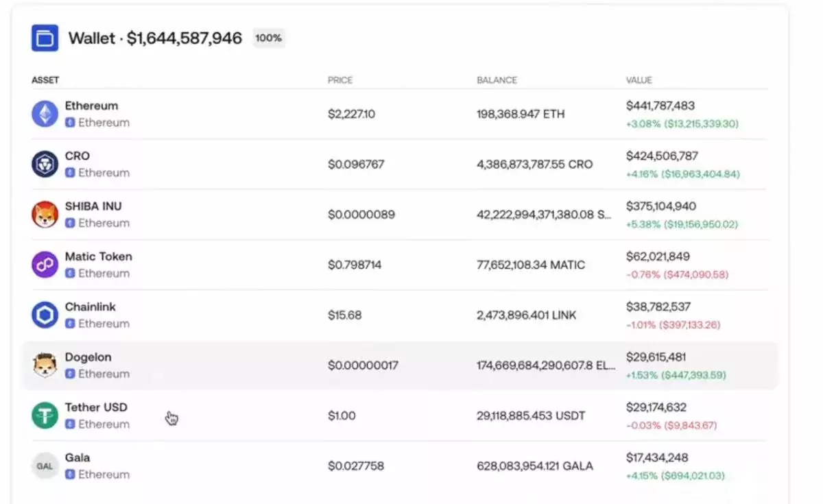The width and height of the screenshot is (823, 504).
Task: Click the Tether value $29,174,632
Action: tap(656, 407)
